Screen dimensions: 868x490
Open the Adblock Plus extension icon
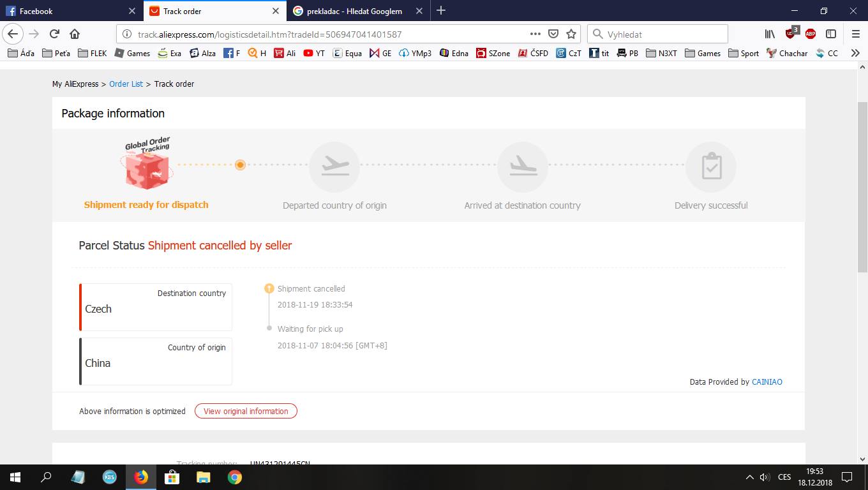point(811,34)
